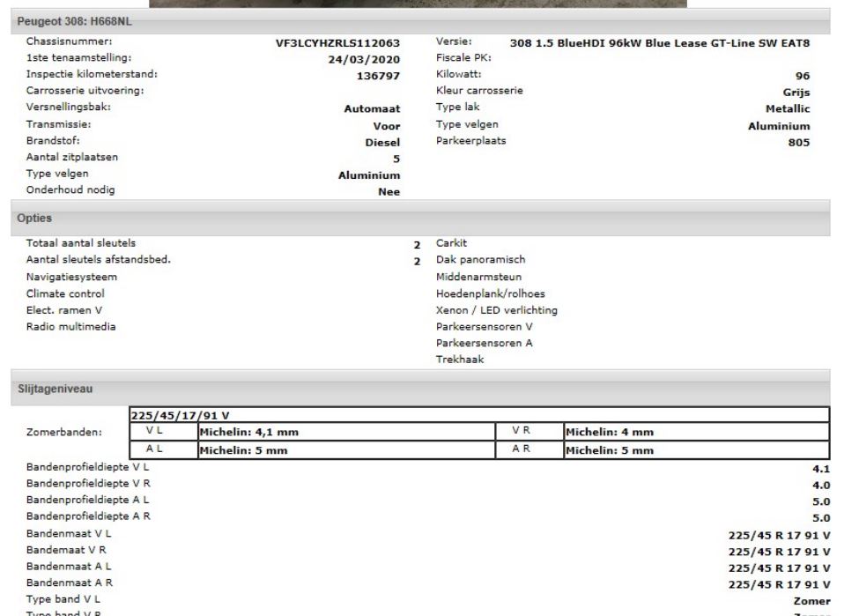Click the V L Michelin: 4,1 mm cell
The height and width of the screenshot is (616, 859).
[x=345, y=432]
